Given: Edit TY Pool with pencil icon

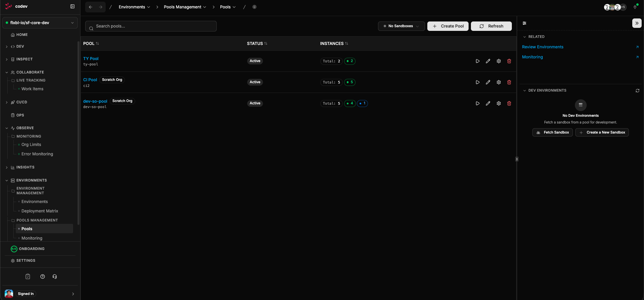Looking at the screenshot, I should pos(488,61).
